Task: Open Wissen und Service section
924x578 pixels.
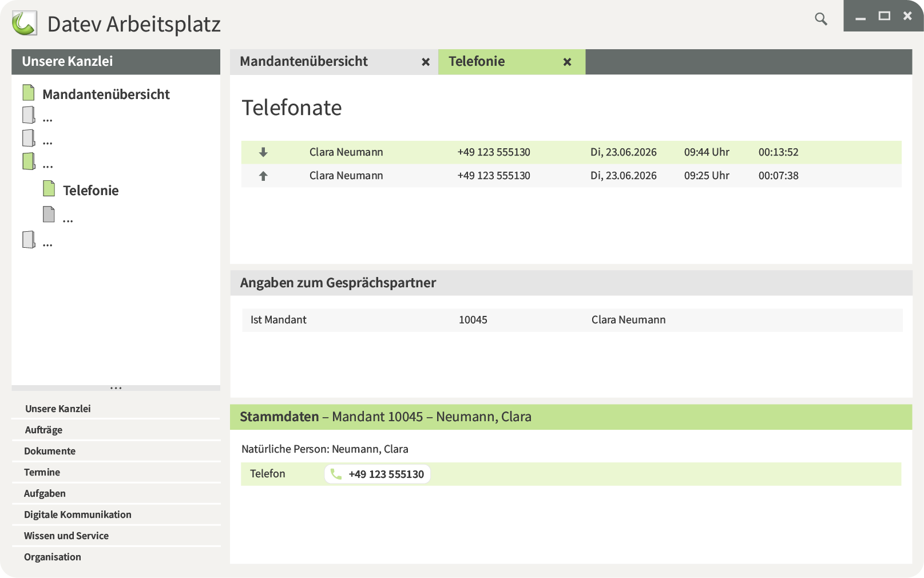Action: click(66, 536)
